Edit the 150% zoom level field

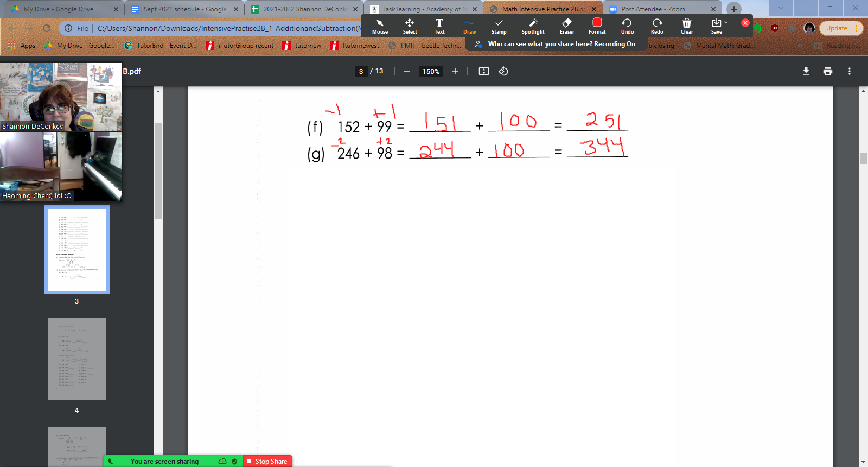431,71
